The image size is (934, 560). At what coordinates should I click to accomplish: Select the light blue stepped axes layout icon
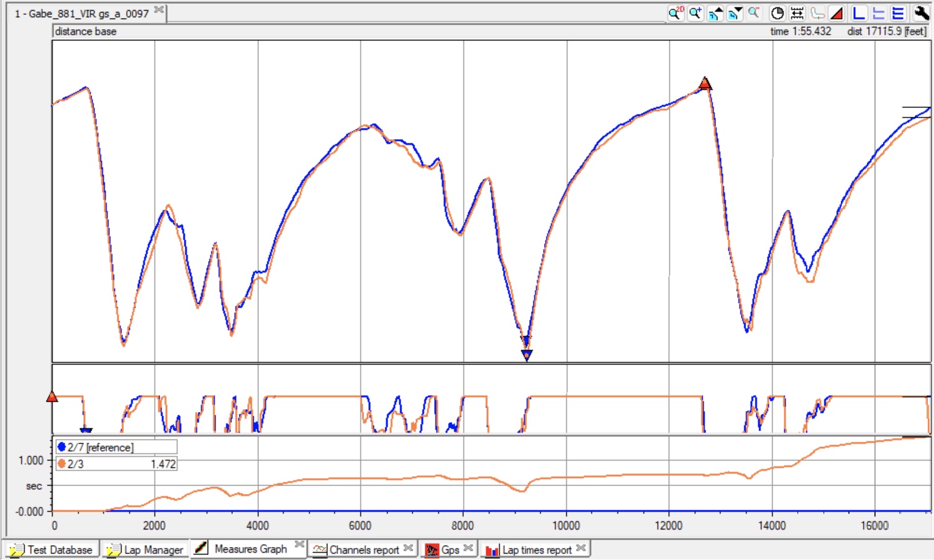pyautogui.click(x=879, y=13)
